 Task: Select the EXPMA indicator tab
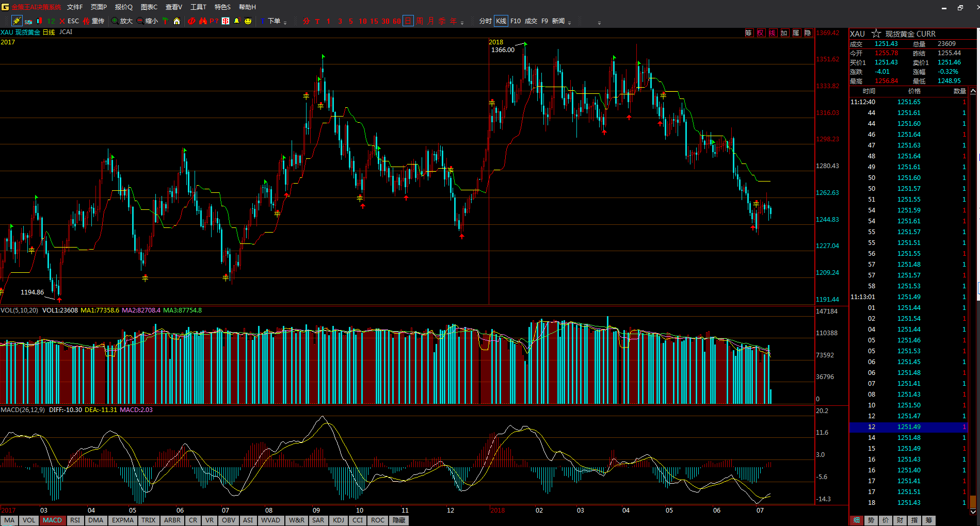click(x=123, y=520)
